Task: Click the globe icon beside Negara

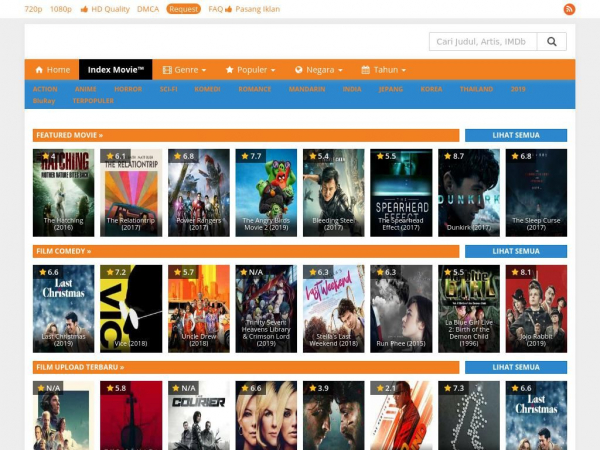Action: 299,70
